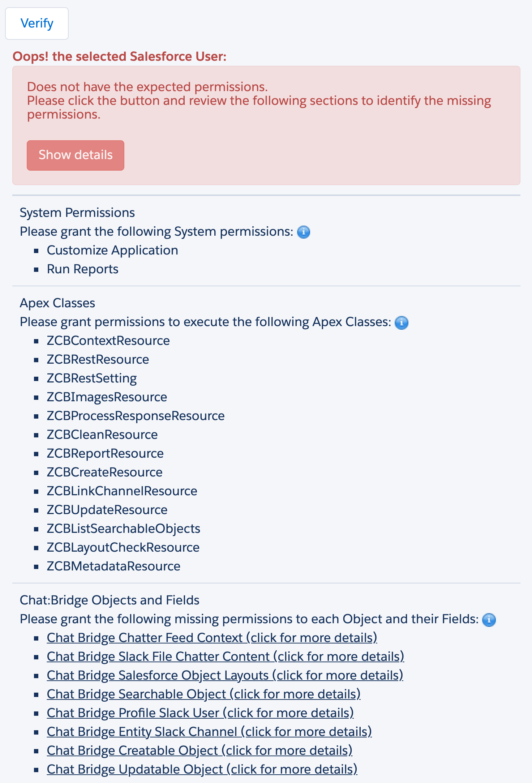This screenshot has height=783, width=532.
Task: Select ZCBReportResource from the class list
Action: pyautogui.click(x=105, y=453)
